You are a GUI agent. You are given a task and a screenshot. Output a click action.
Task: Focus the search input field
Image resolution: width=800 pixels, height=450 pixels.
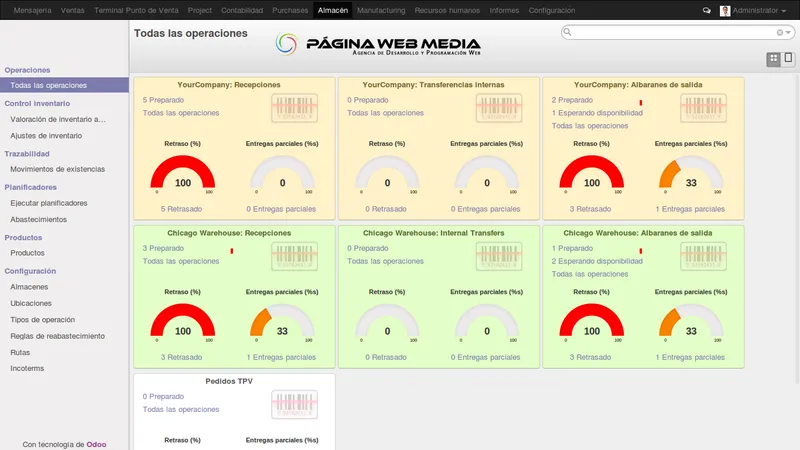coord(673,32)
